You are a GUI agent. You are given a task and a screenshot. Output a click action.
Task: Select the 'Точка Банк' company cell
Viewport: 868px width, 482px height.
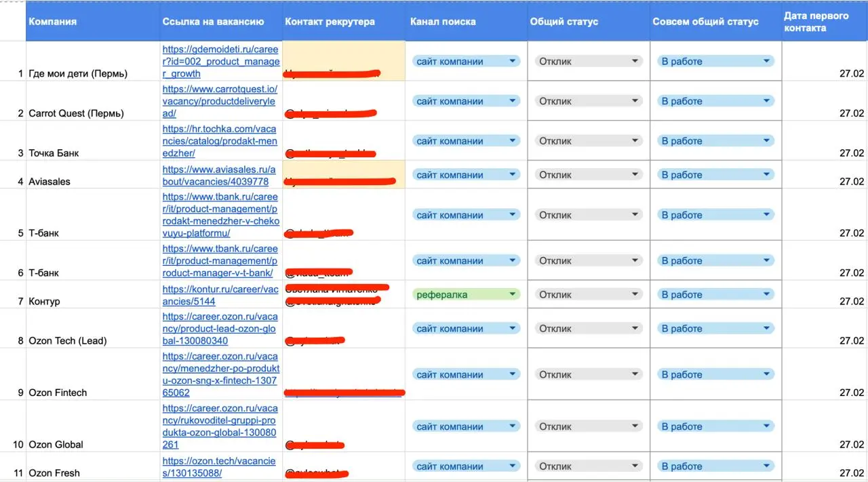(93, 142)
